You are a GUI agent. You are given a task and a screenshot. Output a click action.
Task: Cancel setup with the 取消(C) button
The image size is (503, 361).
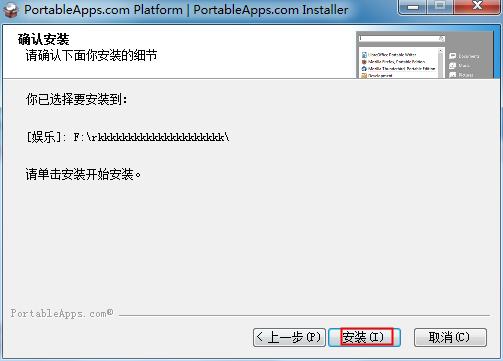pyautogui.click(x=450, y=337)
